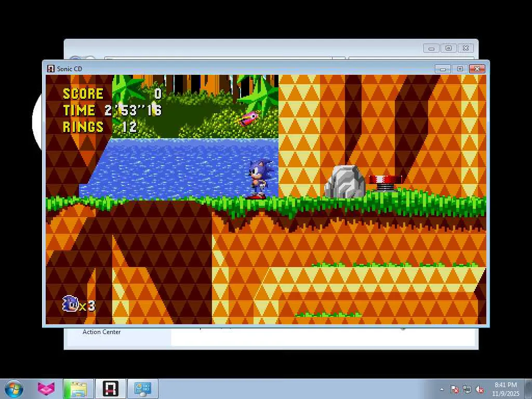Viewport: 532px width, 399px height.
Task: Open Sonic CD window system menu icon
Action: click(50, 69)
